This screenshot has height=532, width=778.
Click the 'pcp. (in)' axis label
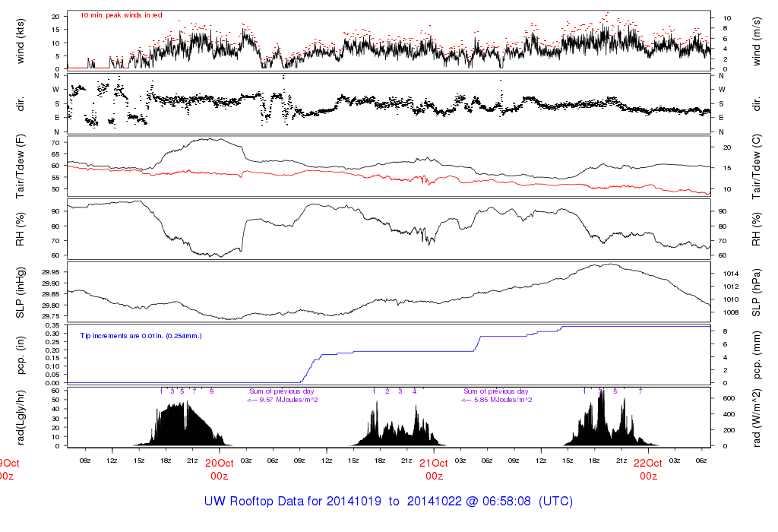pos(20,354)
